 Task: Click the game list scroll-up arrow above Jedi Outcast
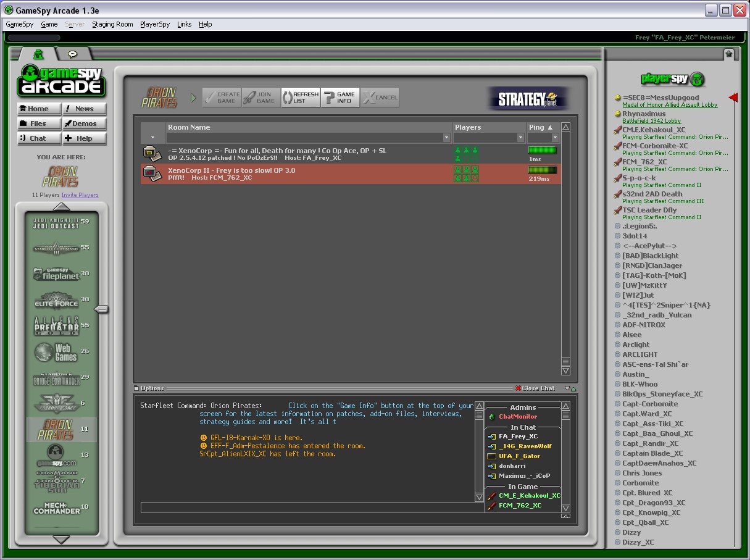pos(61,206)
